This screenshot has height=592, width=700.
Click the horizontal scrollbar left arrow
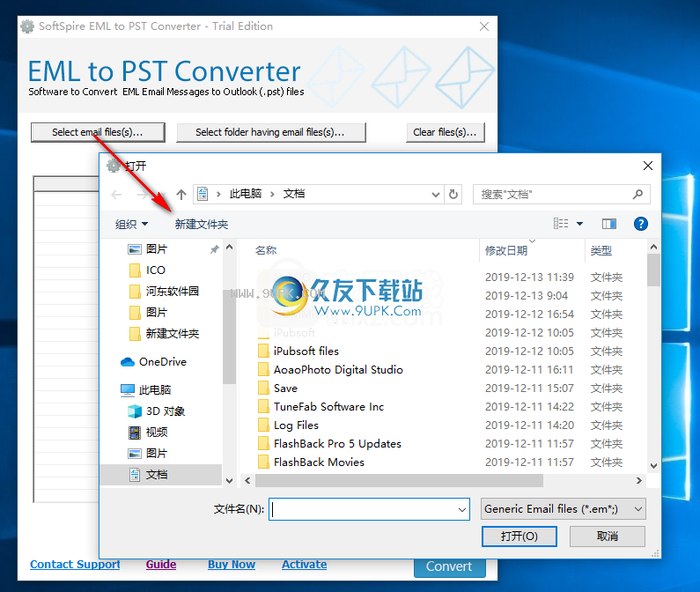(247, 480)
